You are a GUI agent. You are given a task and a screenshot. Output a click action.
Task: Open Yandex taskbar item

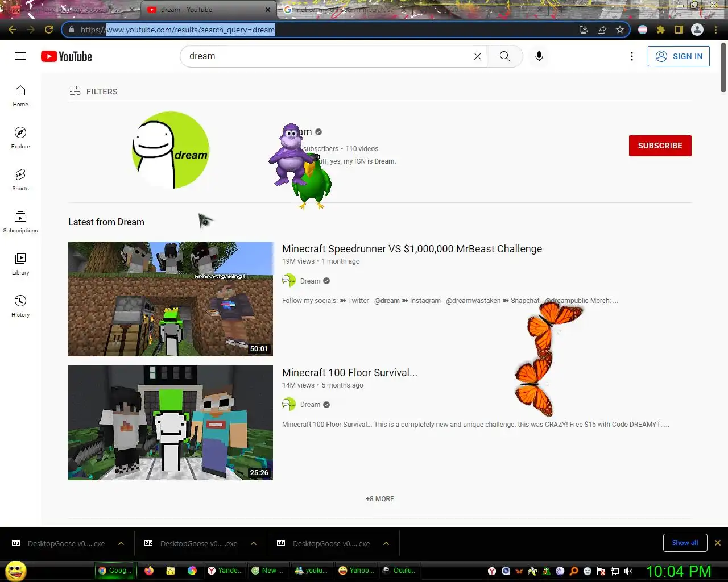point(224,571)
